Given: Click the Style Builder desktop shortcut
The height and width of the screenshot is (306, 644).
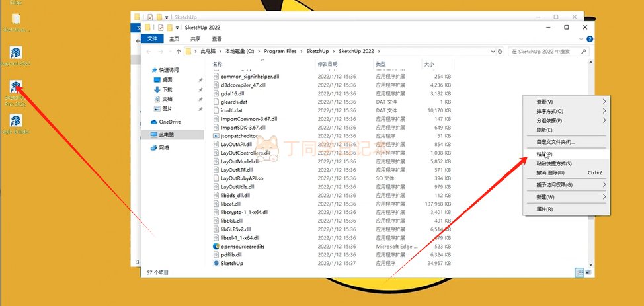Looking at the screenshot, I should pos(17,122).
